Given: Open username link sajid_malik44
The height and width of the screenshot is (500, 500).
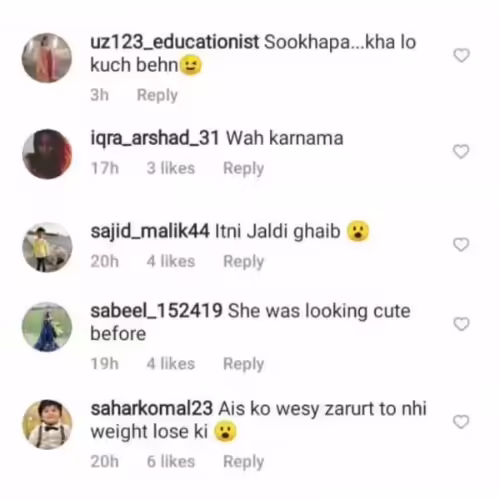Looking at the screenshot, I should pyautogui.click(x=150, y=231).
